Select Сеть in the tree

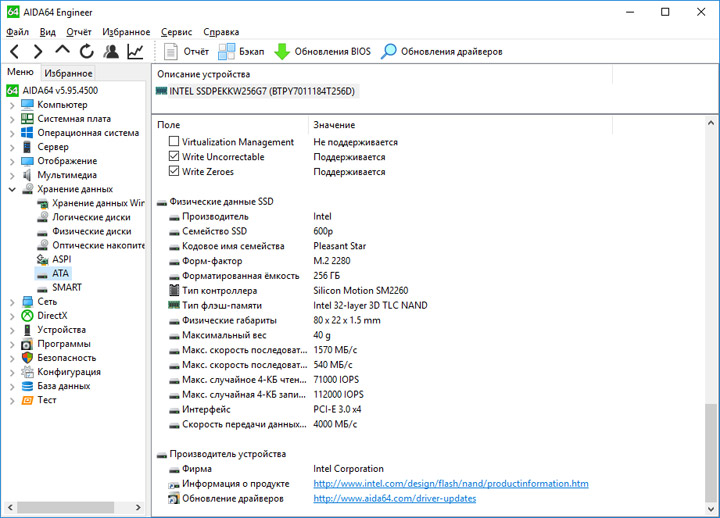(x=47, y=301)
